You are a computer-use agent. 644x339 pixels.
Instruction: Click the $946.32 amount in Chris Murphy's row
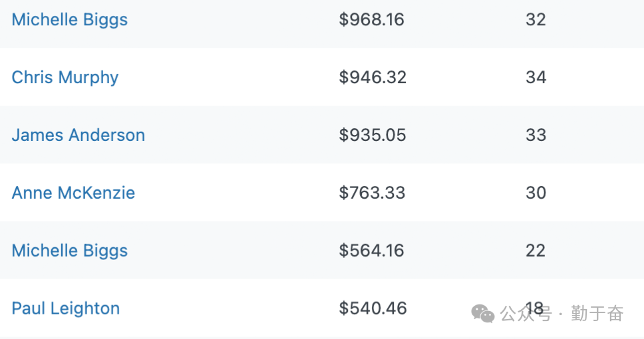click(x=373, y=77)
